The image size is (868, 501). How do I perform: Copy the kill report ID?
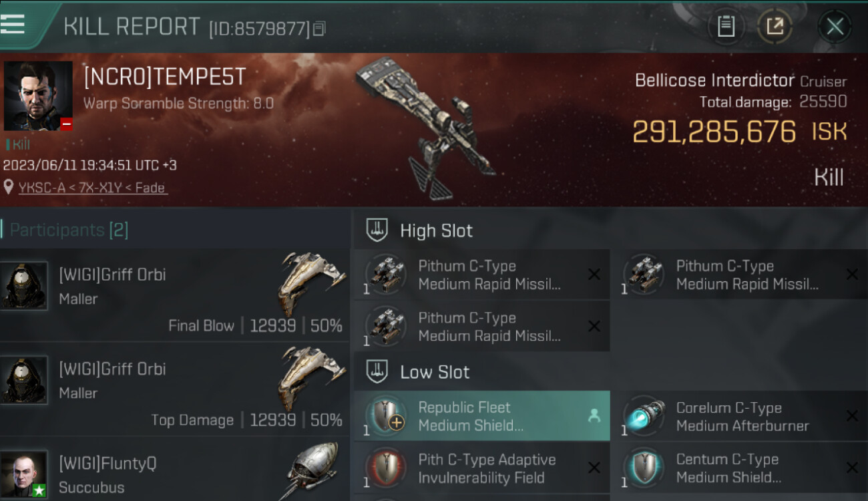point(319,29)
